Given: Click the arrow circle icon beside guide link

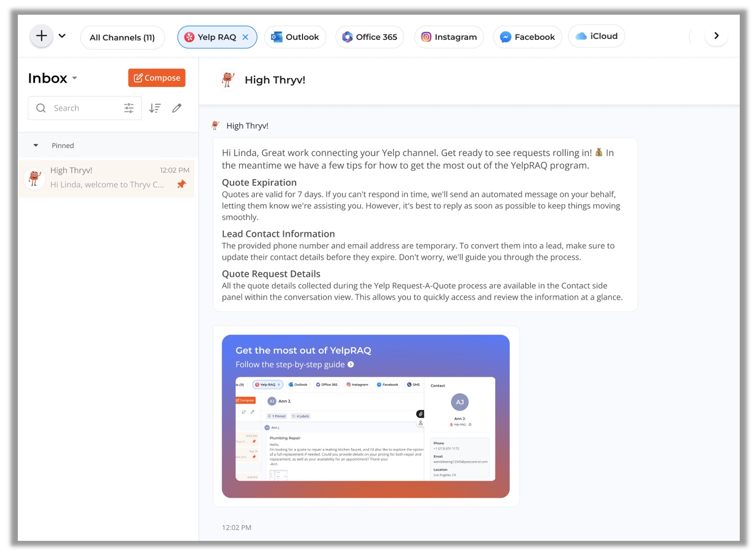Looking at the screenshot, I should (351, 365).
